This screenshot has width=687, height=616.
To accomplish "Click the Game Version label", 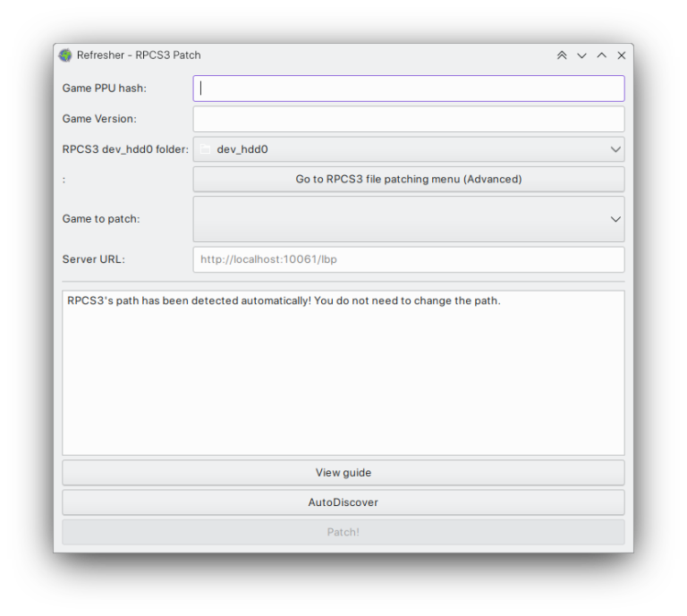I will 99,119.
